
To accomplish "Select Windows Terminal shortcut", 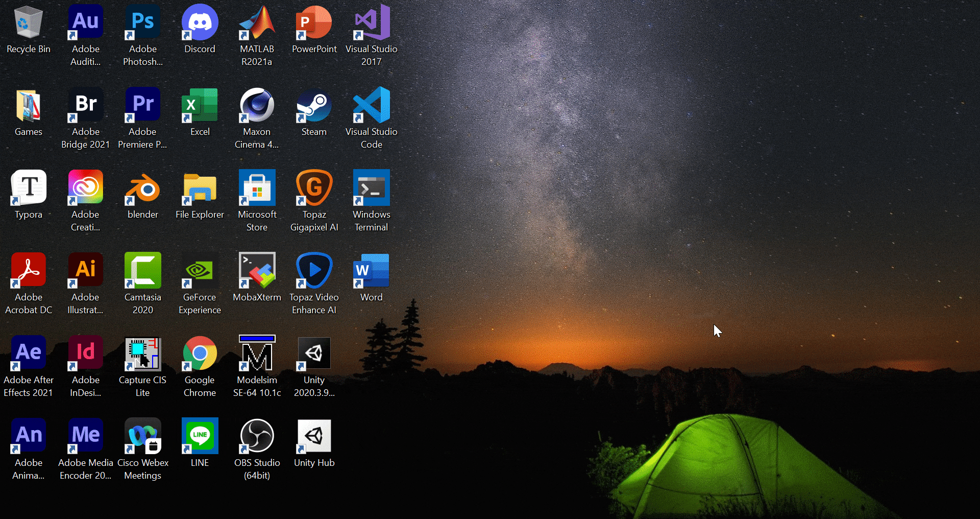I will (x=372, y=188).
